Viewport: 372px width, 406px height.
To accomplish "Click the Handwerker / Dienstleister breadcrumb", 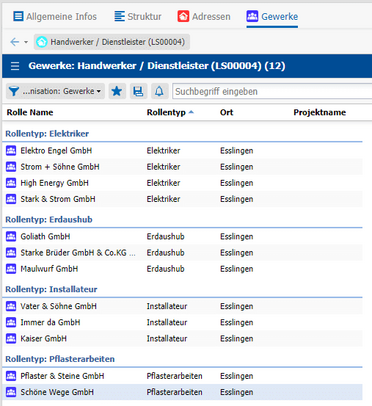I will 112,42.
